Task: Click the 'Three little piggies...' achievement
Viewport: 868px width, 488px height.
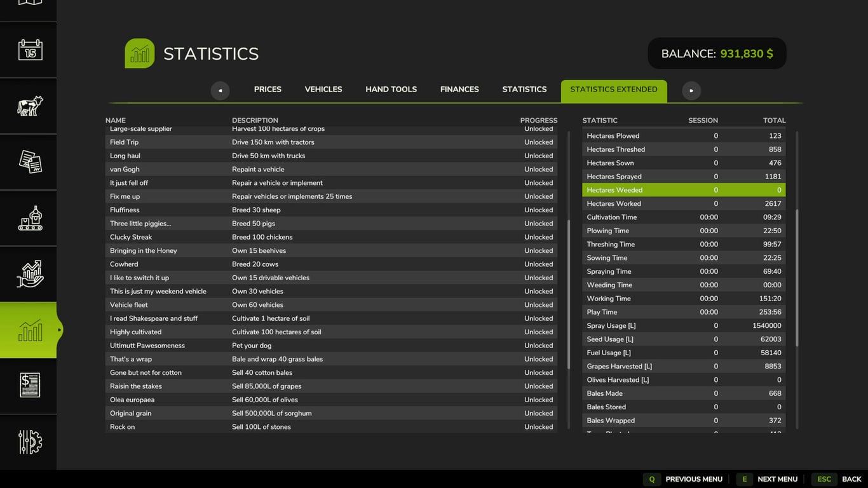Action: pyautogui.click(x=331, y=224)
